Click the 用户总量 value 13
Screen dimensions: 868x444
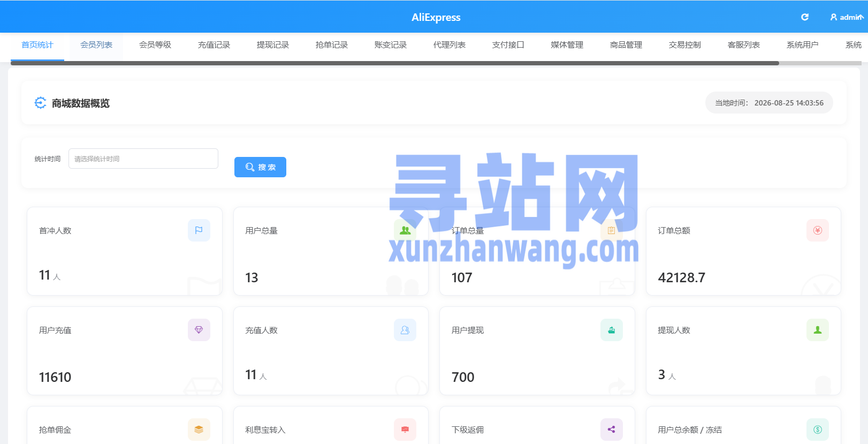pos(252,277)
